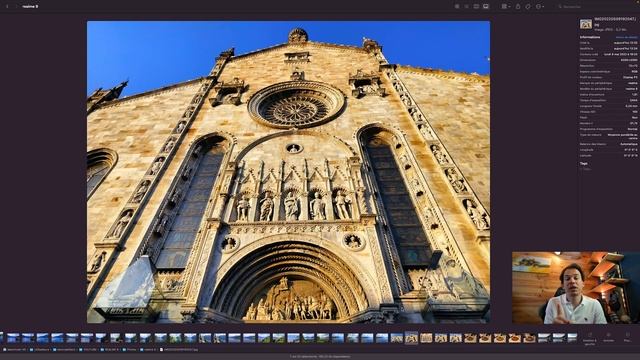Go forward using the toolbar forward arrow
The height and width of the screenshot is (360, 640).
pyautogui.click(x=17, y=7)
